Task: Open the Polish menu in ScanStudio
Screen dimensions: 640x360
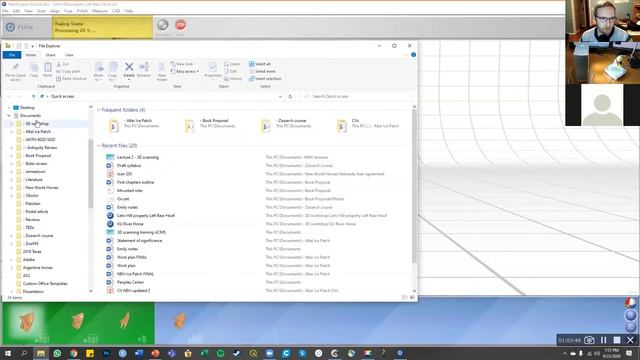Action: (x=82, y=11)
